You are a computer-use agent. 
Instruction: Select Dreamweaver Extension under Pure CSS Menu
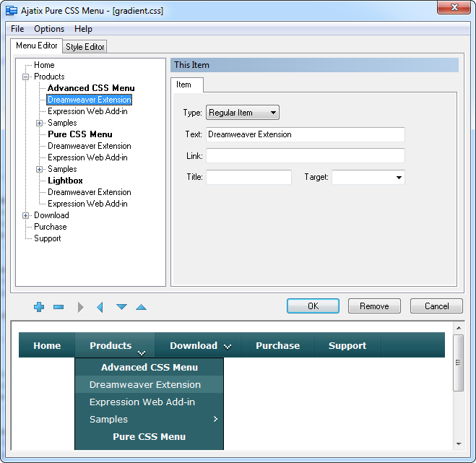[90, 146]
